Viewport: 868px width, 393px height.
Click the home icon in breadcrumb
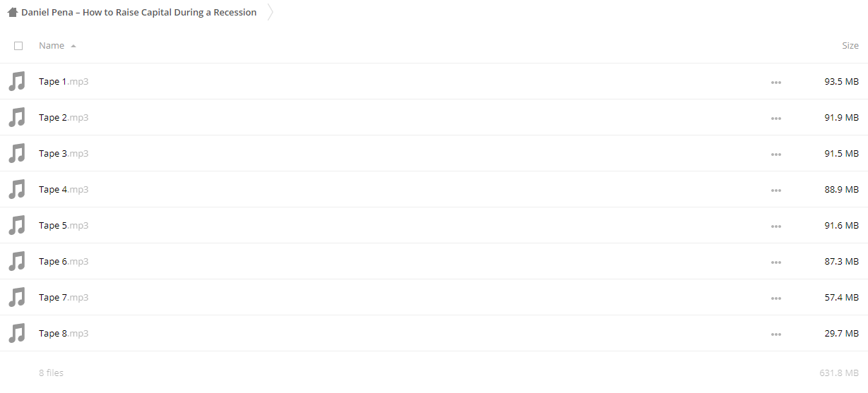(x=13, y=12)
